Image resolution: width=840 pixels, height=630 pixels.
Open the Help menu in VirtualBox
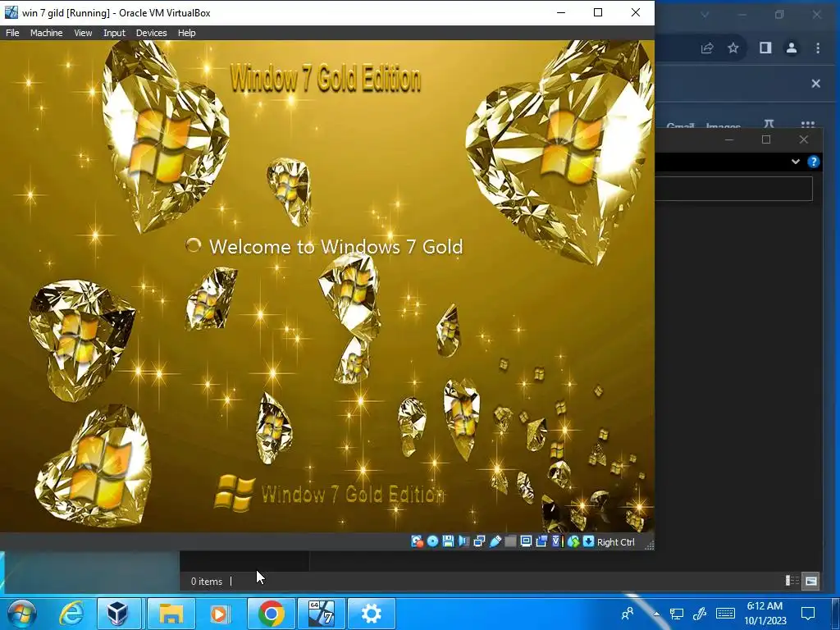(x=186, y=33)
